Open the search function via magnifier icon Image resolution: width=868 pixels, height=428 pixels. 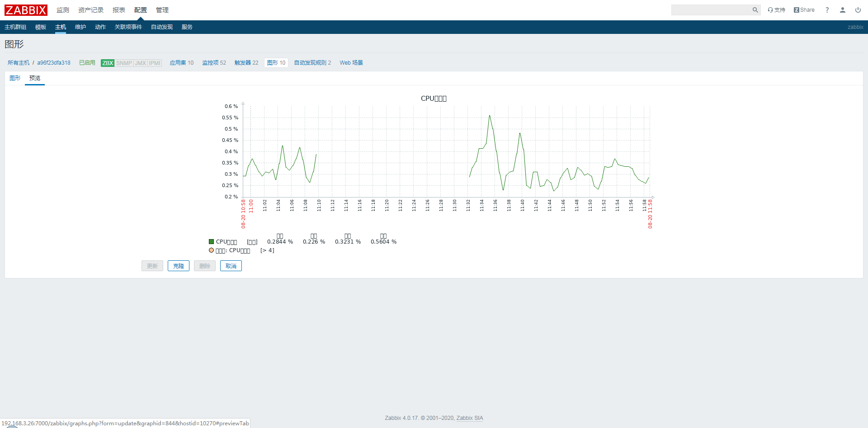[755, 9]
